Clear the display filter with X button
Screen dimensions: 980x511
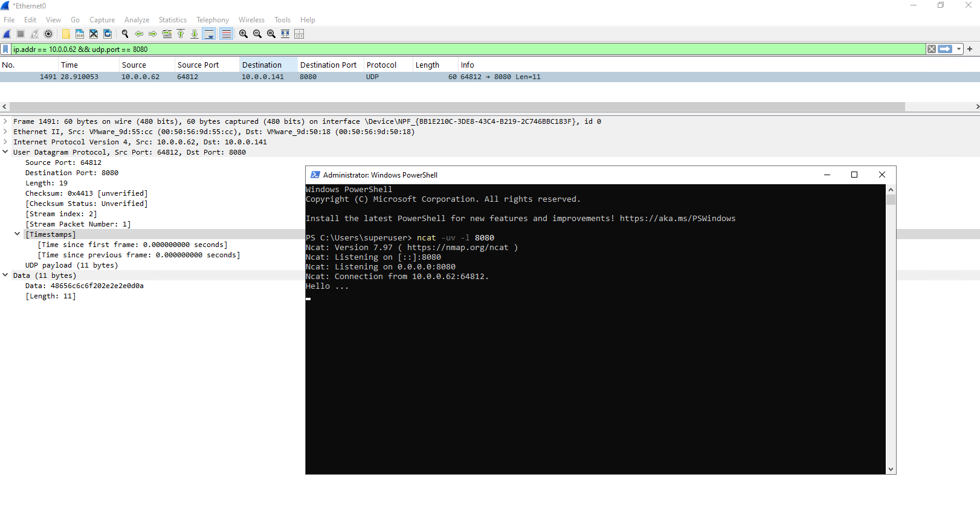932,49
